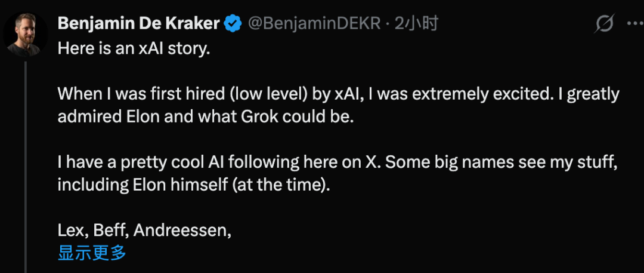Expand the post with 显示更多
Screen dimensions: 644x273
coord(92,253)
